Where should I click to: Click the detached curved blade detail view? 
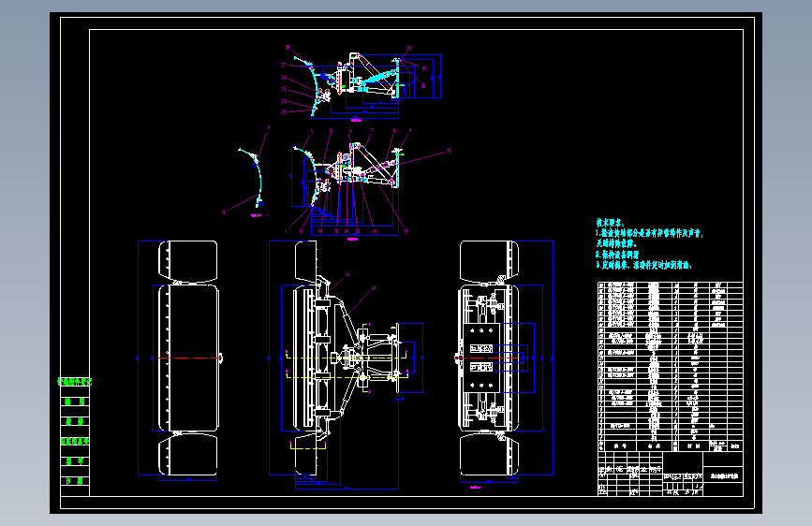(252, 178)
